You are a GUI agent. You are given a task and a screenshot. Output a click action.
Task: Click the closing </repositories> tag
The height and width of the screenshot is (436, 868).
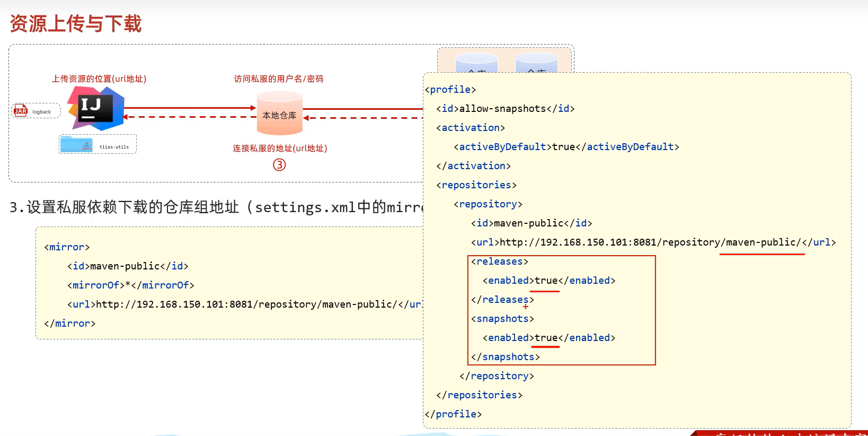(479, 395)
